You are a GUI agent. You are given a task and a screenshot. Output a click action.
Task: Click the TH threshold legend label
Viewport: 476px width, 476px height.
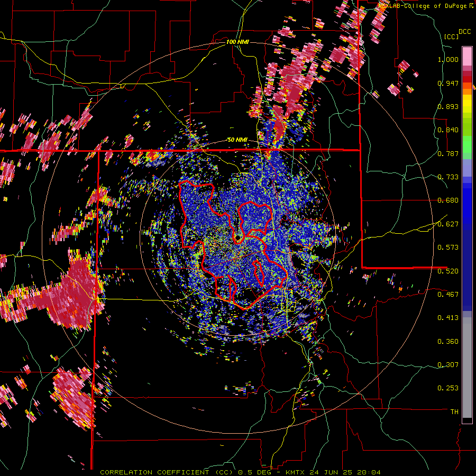coord(454,412)
